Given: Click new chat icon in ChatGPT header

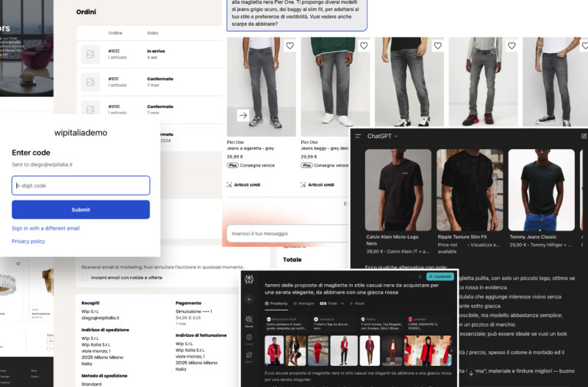Looking at the screenshot, I should (x=584, y=136).
